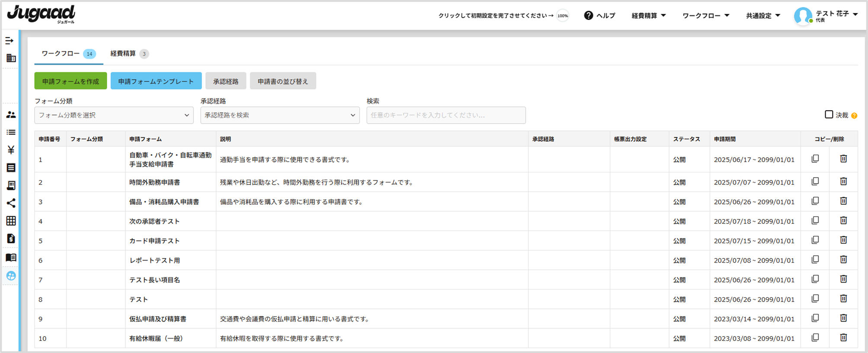The height and width of the screenshot is (353, 868).
Task: Switch to the ワークフロー tab
Action: tap(68, 54)
